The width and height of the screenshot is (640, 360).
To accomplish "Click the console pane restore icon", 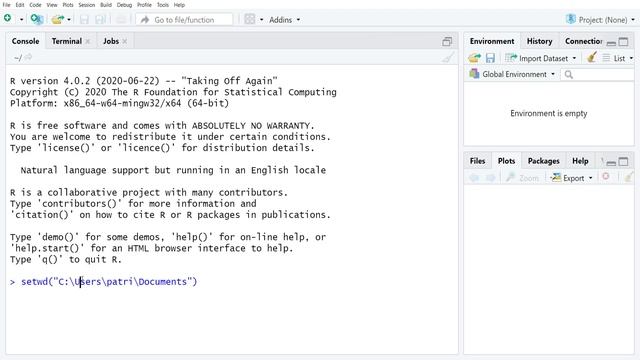I will pos(447,42).
